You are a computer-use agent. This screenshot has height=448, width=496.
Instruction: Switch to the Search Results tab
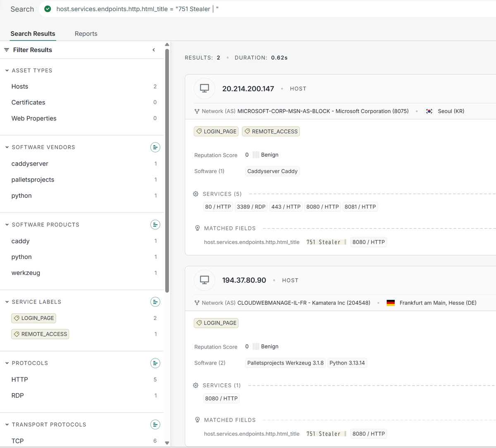tap(33, 33)
